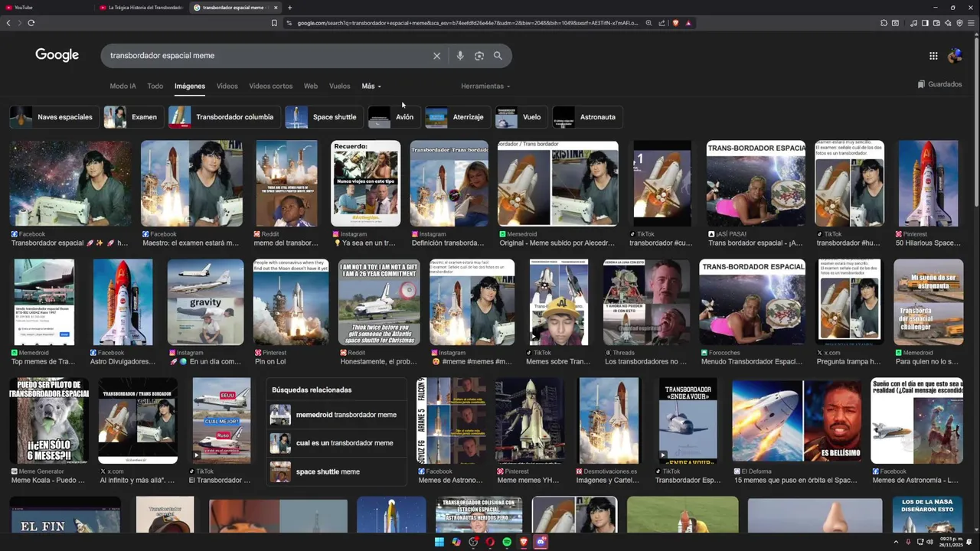Viewport: 980px width, 551px height.
Task: Switch to Modo IA tab
Action: (122, 86)
